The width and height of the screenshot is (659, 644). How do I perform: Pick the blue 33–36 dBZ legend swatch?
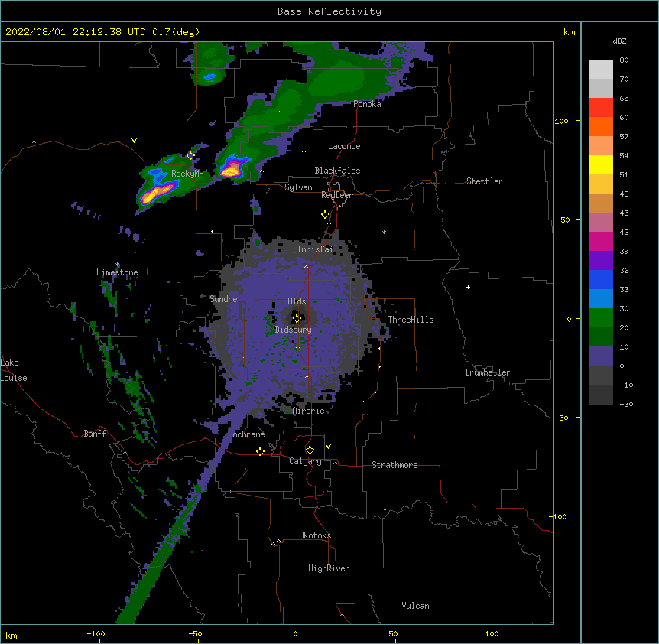(601, 279)
